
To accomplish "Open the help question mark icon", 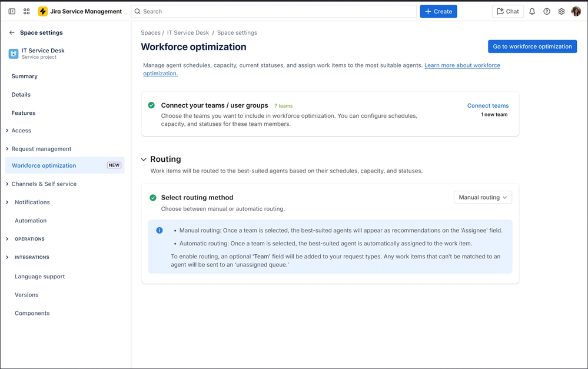I will 547,11.
